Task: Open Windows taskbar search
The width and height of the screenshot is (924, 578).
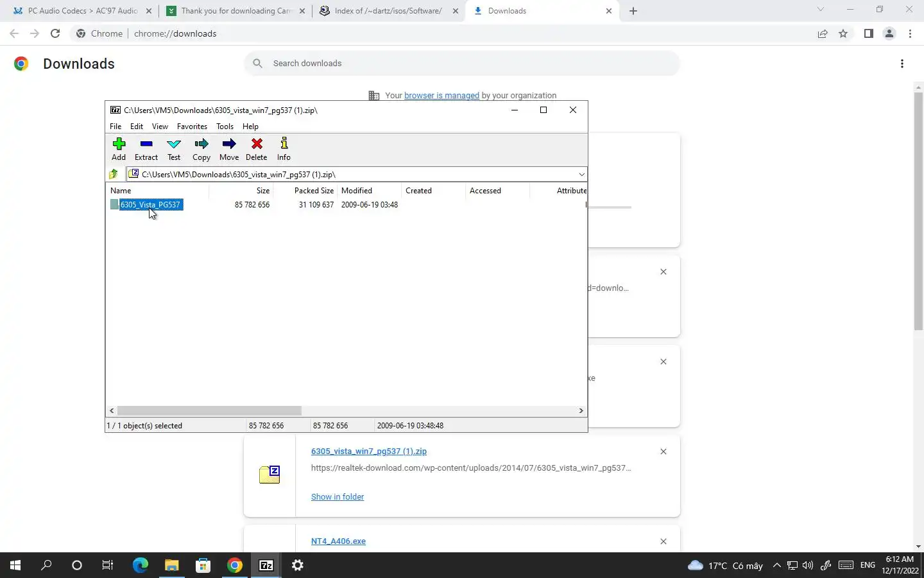Action: click(46, 565)
